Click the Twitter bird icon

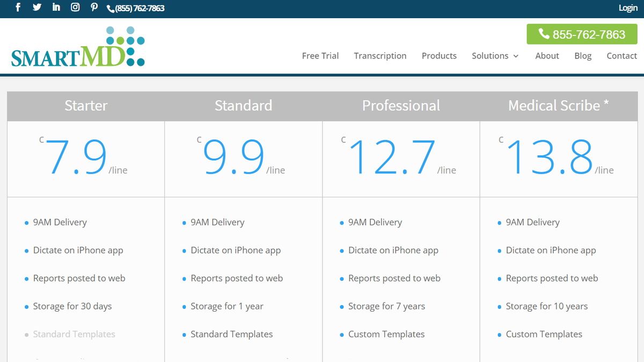coord(36,8)
